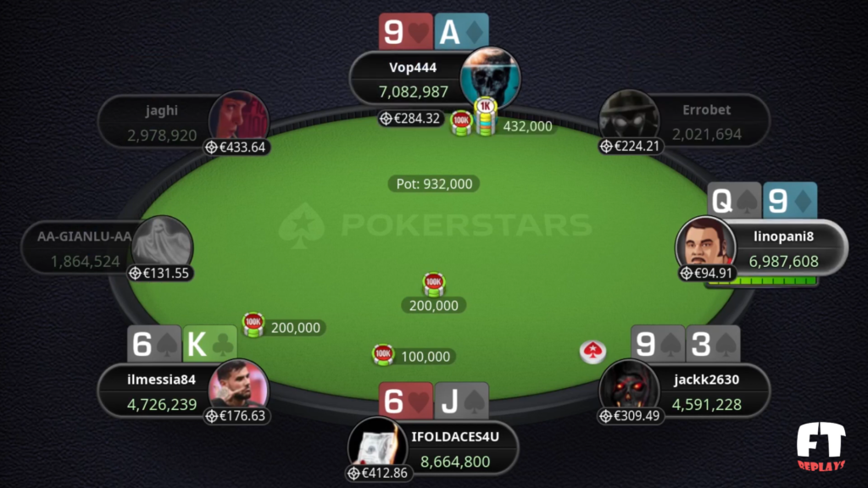Click the Queen of spades card

pos(734,200)
